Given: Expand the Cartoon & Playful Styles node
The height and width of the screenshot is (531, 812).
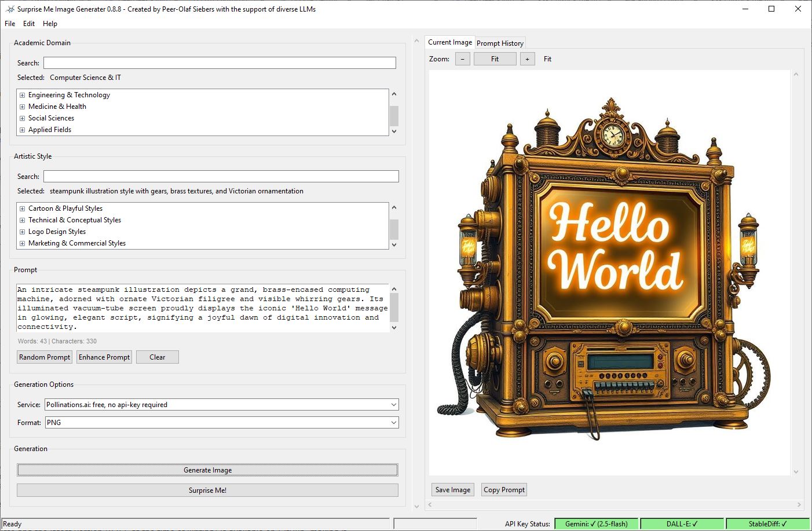Looking at the screenshot, I should coord(22,208).
